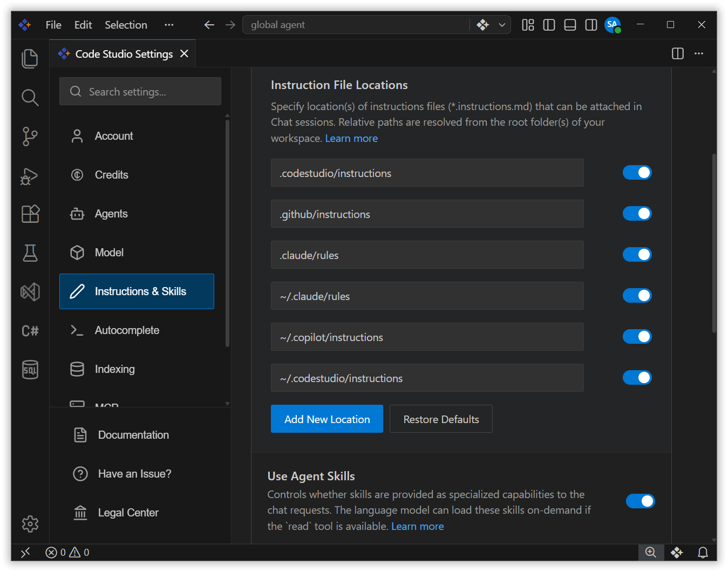Image resolution: width=728 pixels, height=572 pixels.
Task: Click the global agent command box
Action: tap(356, 25)
